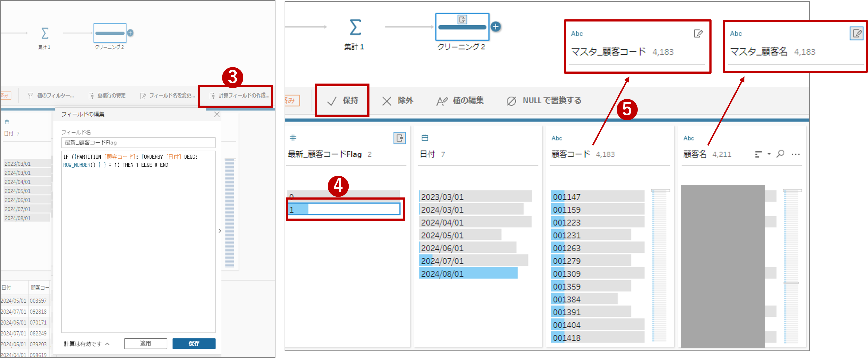
Task: Select 2024/06/01 in right 日付 card
Action: tap(468, 248)
